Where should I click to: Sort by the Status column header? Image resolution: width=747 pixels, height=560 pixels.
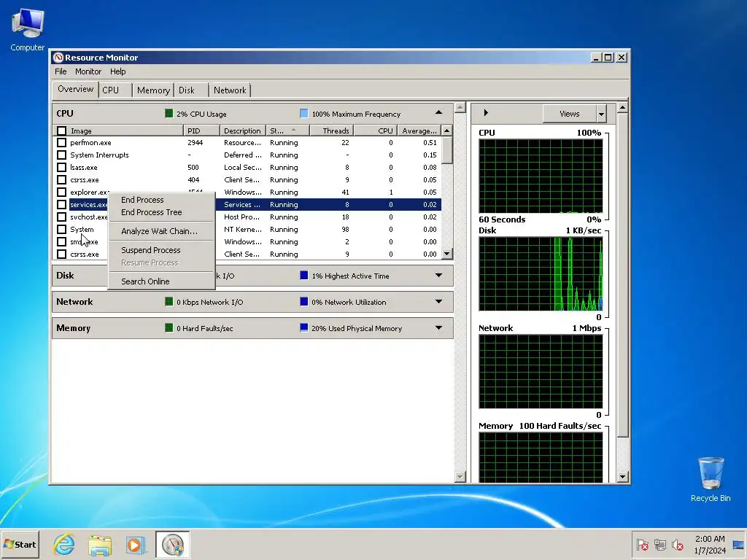pyautogui.click(x=287, y=131)
